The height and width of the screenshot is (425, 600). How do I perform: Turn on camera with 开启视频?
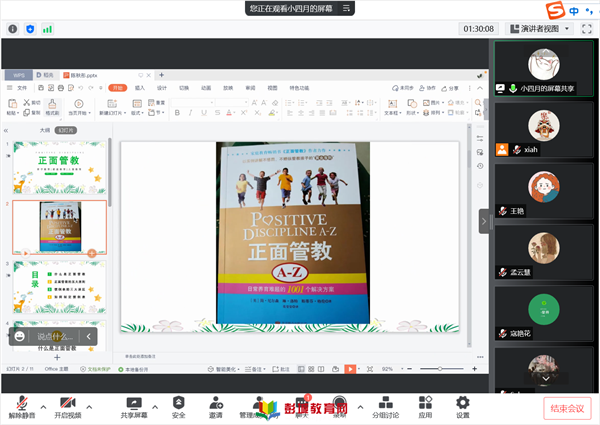68,408
